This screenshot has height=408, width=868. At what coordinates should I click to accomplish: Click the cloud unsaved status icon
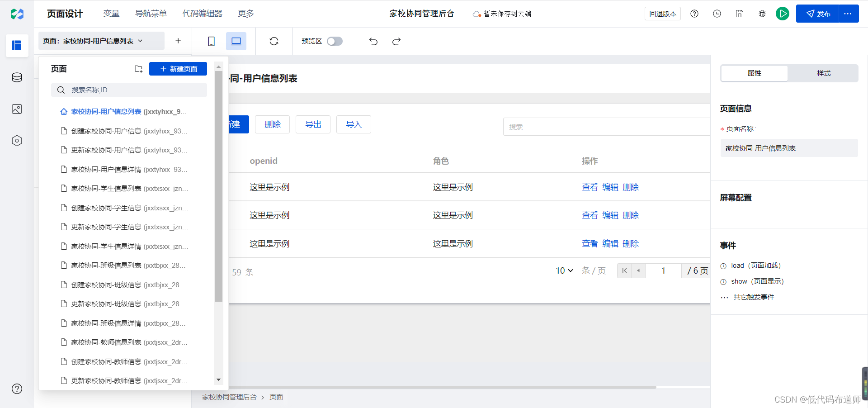[x=476, y=14]
